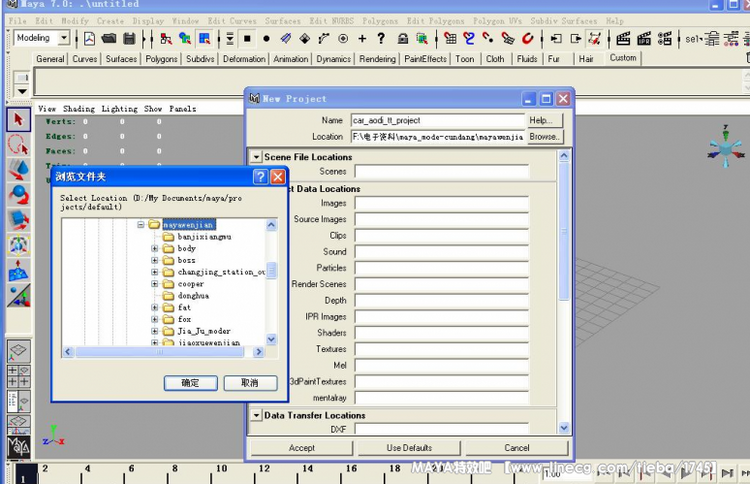
Task: Activate the Scale tool in toolbox
Action: [19, 220]
